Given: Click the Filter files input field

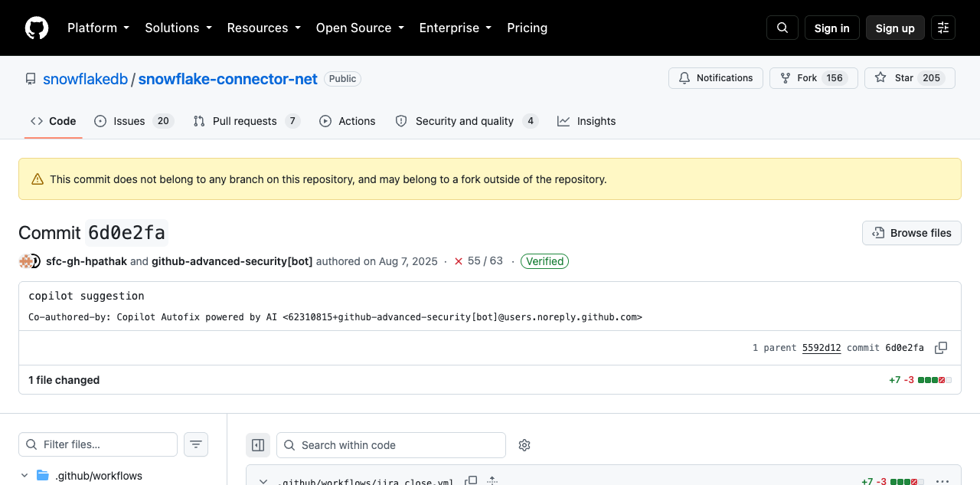Looking at the screenshot, I should click(x=98, y=444).
